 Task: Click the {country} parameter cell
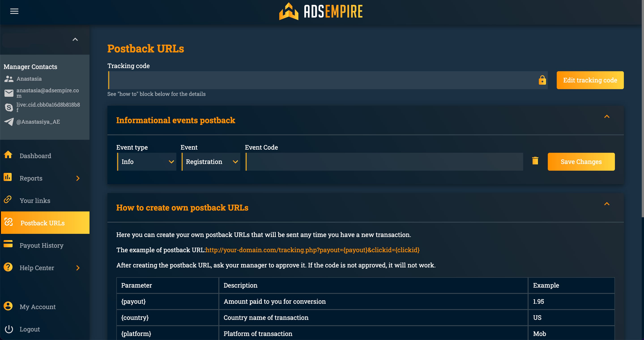tap(168, 317)
